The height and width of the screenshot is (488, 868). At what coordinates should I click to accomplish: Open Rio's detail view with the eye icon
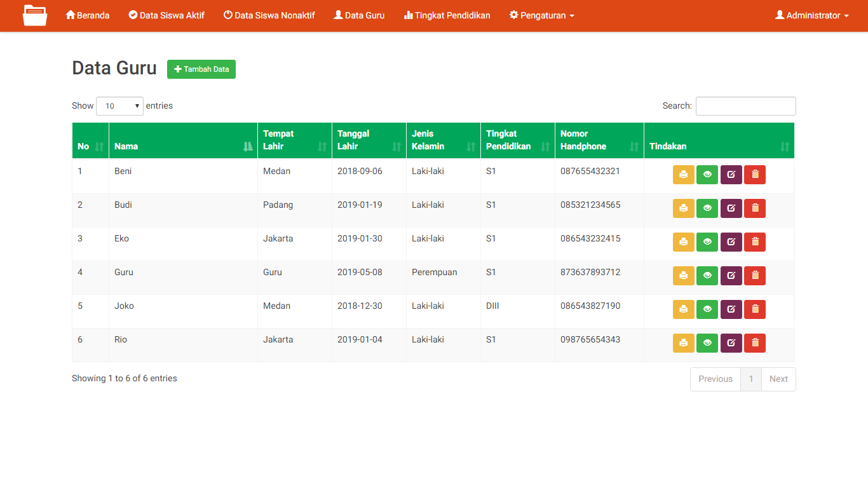(x=707, y=342)
